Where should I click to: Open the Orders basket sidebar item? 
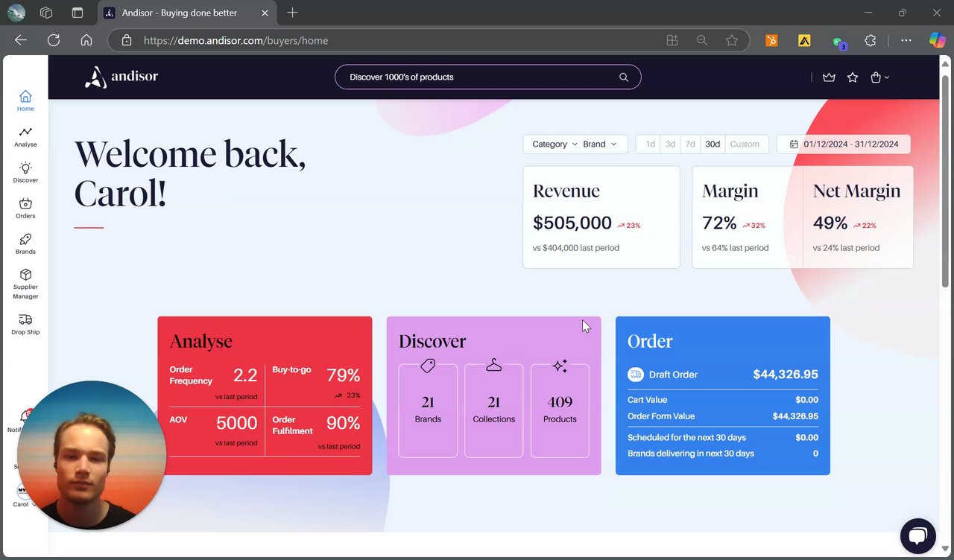[25, 208]
